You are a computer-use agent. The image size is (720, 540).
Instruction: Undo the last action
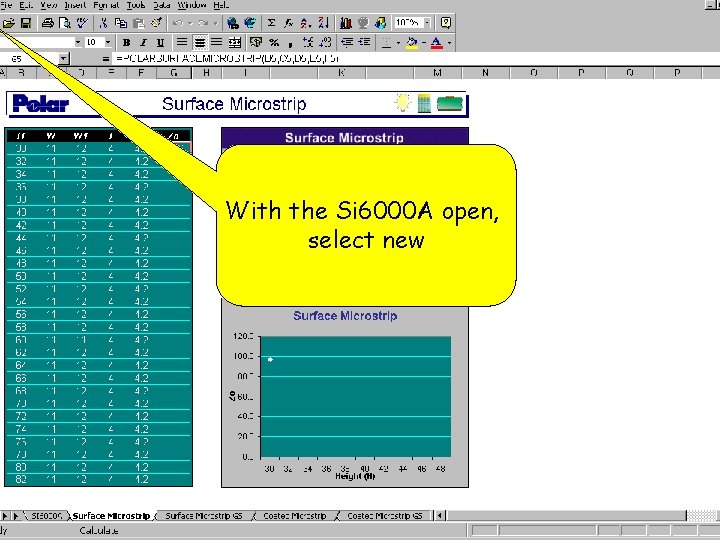pyautogui.click(x=178, y=23)
